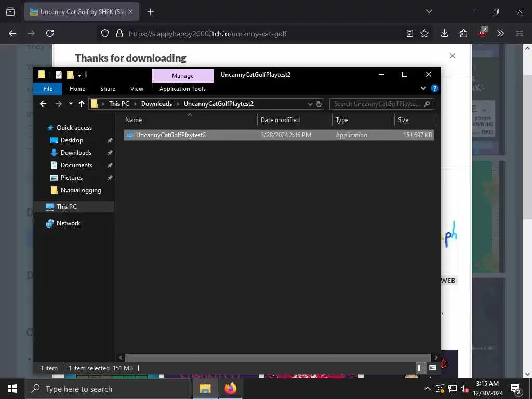Show more Firefox toolbar tools

(x=500, y=33)
